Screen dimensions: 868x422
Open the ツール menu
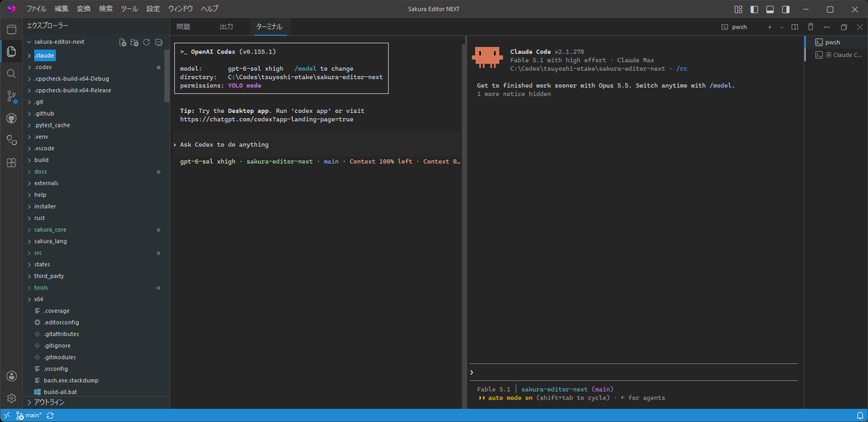coord(129,9)
